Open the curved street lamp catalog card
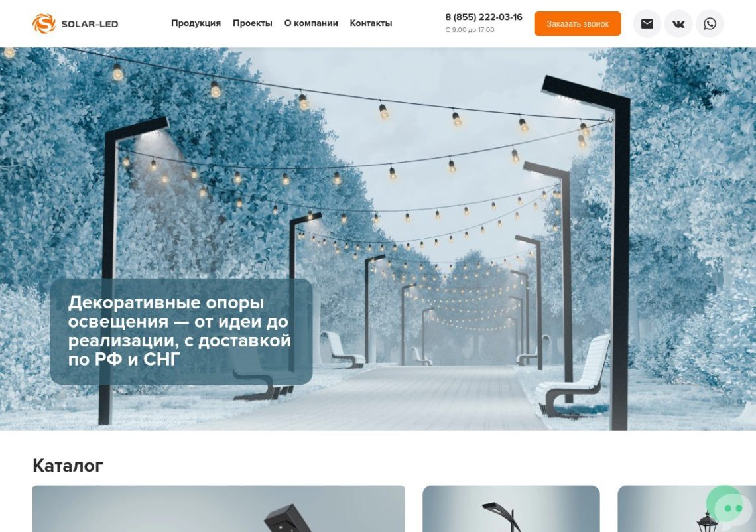This screenshot has height=532, width=756. coord(511,508)
